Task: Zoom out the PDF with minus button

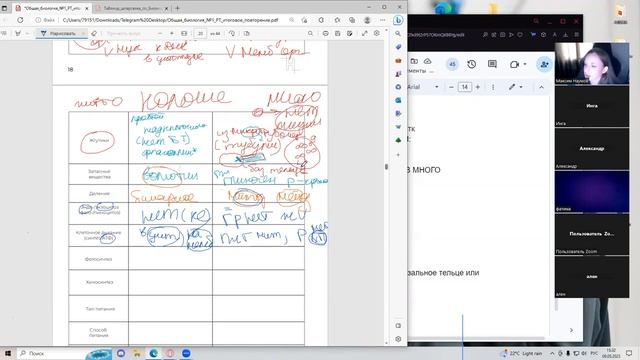Action: (160, 33)
